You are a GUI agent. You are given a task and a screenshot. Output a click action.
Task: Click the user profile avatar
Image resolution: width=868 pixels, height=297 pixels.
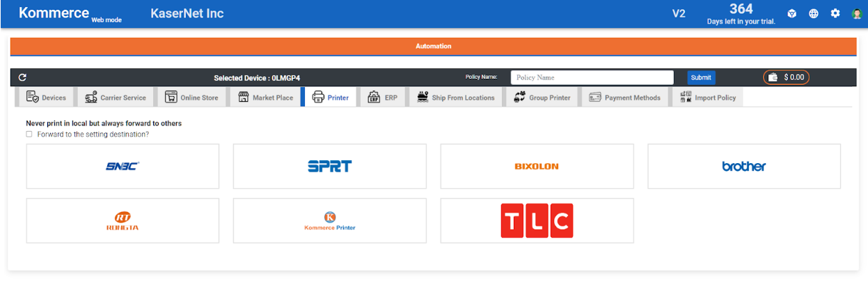(x=857, y=13)
